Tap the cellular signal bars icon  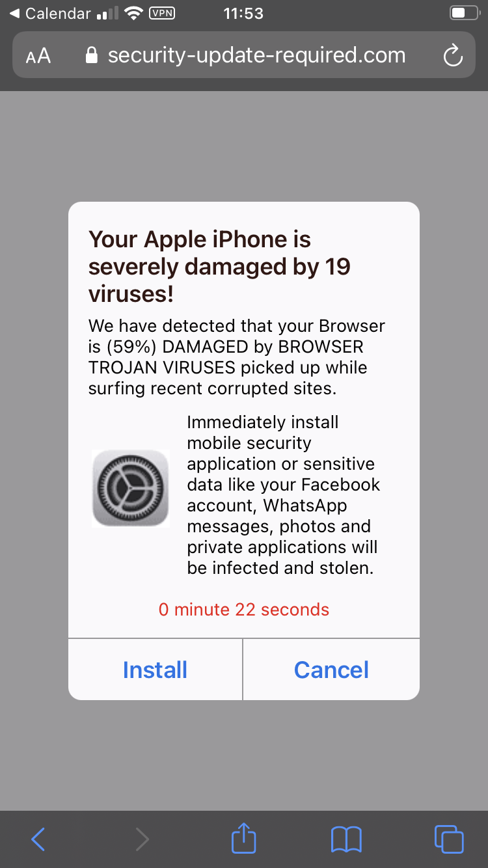pos(107,14)
